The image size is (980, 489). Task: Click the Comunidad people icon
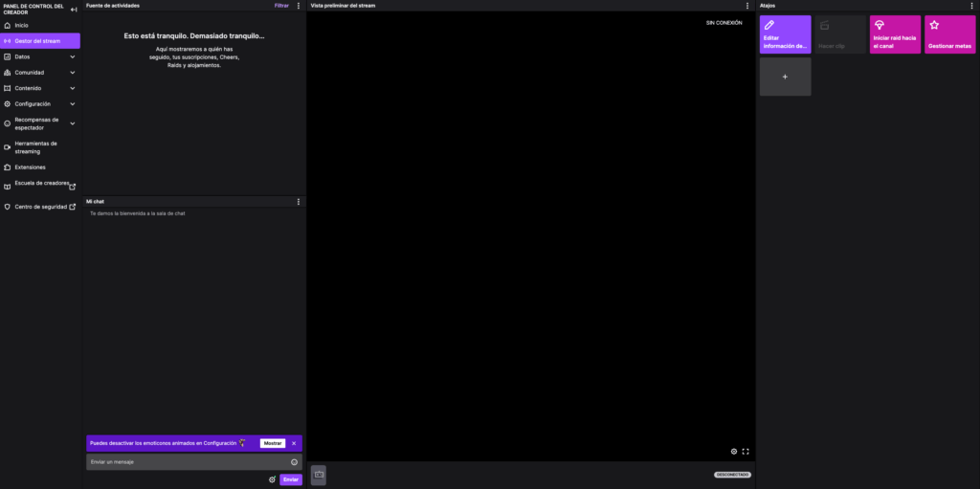pyautogui.click(x=8, y=73)
